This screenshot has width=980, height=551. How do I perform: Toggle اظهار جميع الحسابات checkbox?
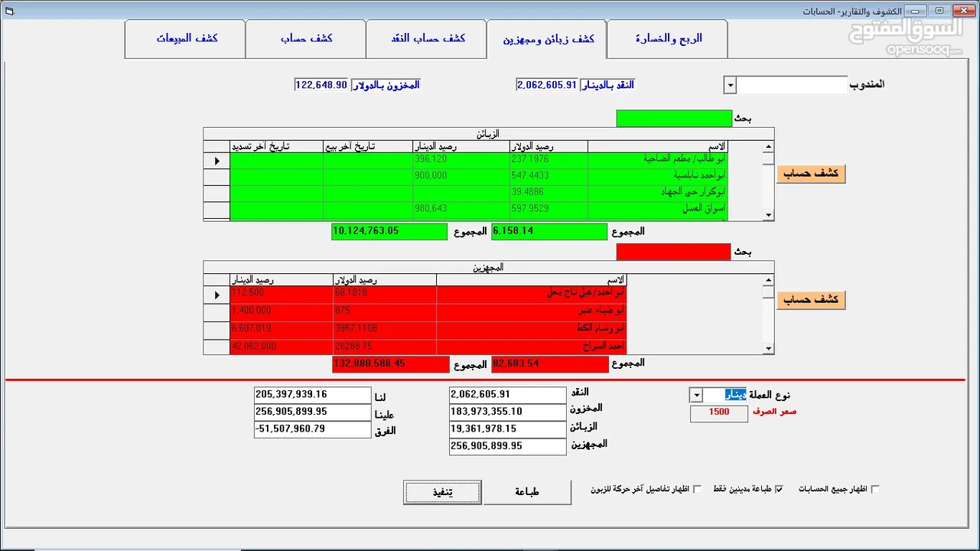(x=875, y=489)
